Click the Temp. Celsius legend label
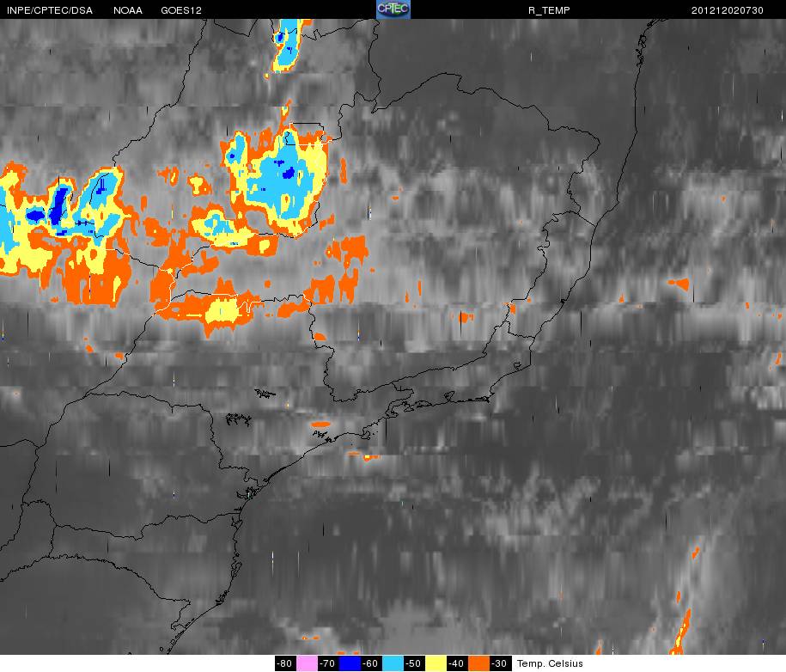This screenshot has width=786, height=672. click(x=550, y=663)
